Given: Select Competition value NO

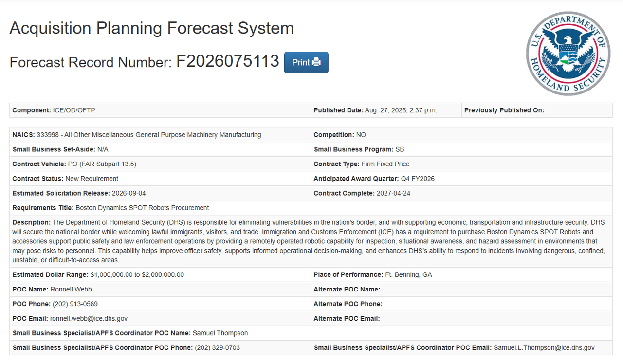Looking at the screenshot, I should 361,135.
